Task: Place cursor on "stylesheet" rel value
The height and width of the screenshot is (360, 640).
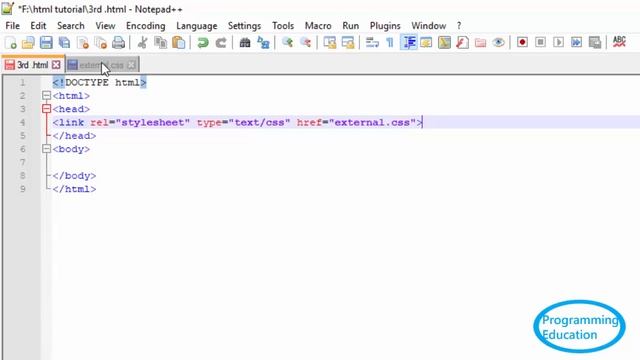Action: (x=153, y=122)
